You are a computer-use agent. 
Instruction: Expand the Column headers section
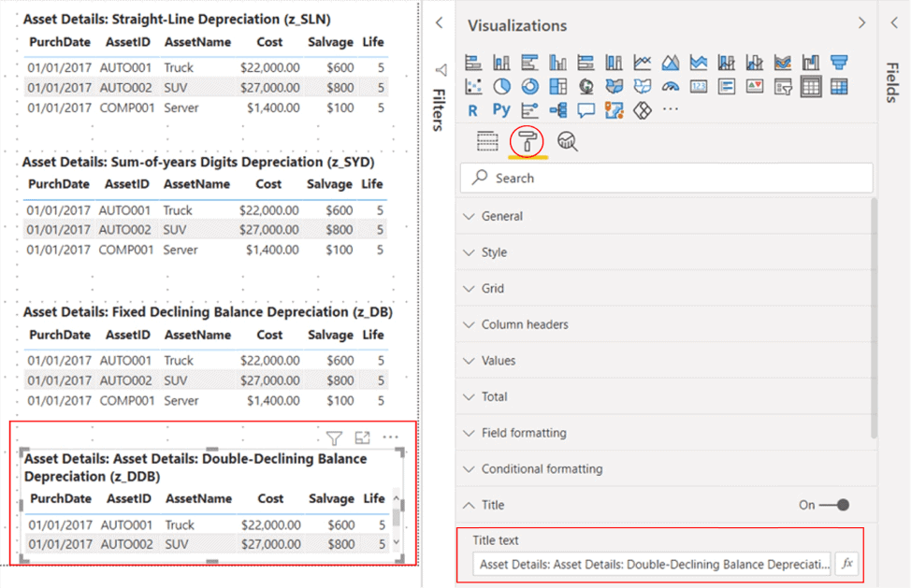point(666,324)
